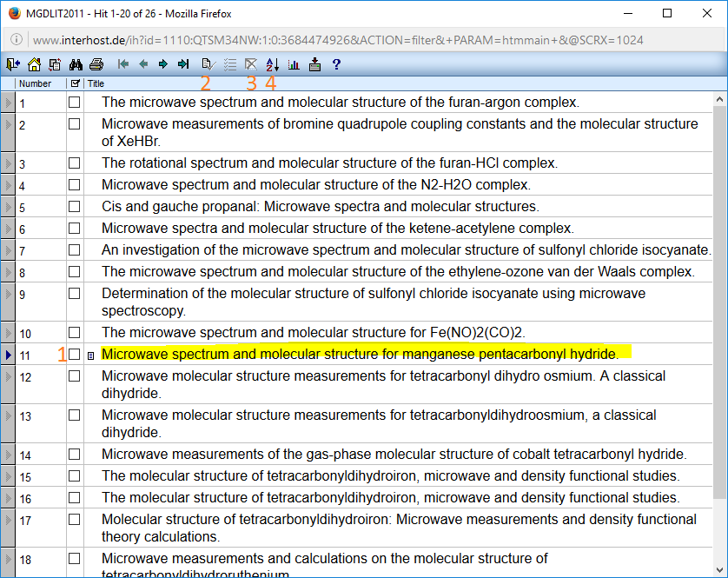Open the small document icon on row 11
This screenshot has height=578, width=728.
point(91,355)
